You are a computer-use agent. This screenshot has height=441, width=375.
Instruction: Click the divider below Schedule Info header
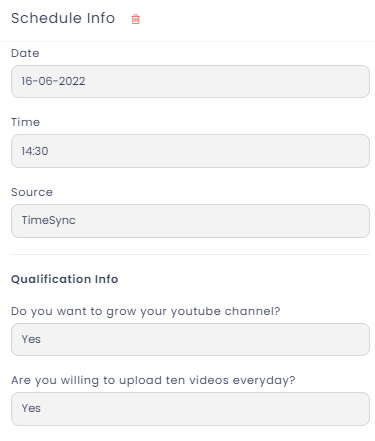[187, 41]
